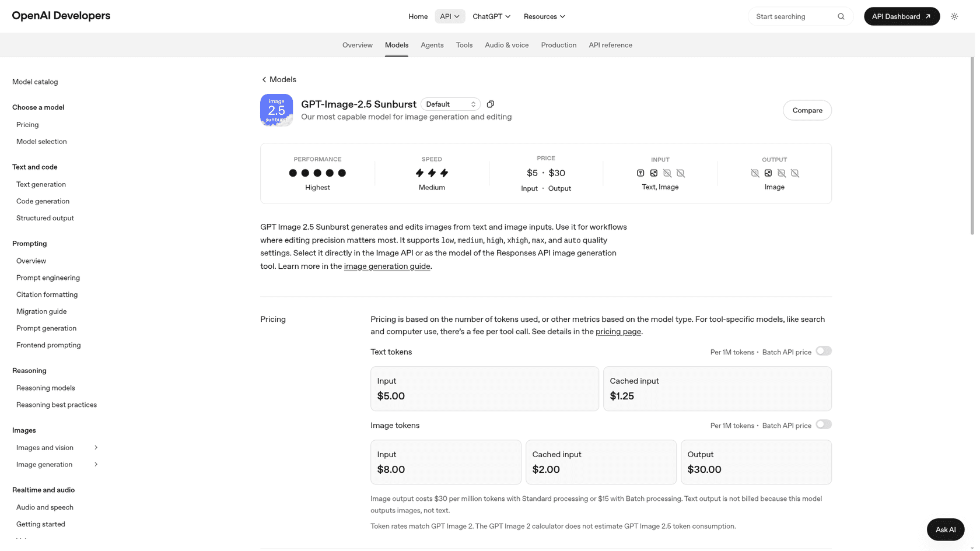The height and width of the screenshot is (551, 980).
Task: Expand Images and vision sidebar item
Action: coord(96,448)
